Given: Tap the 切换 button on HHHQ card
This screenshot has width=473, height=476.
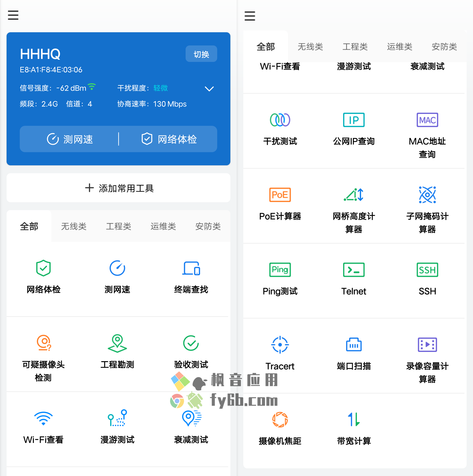Looking at the screenshot, I should click(201, 54).
